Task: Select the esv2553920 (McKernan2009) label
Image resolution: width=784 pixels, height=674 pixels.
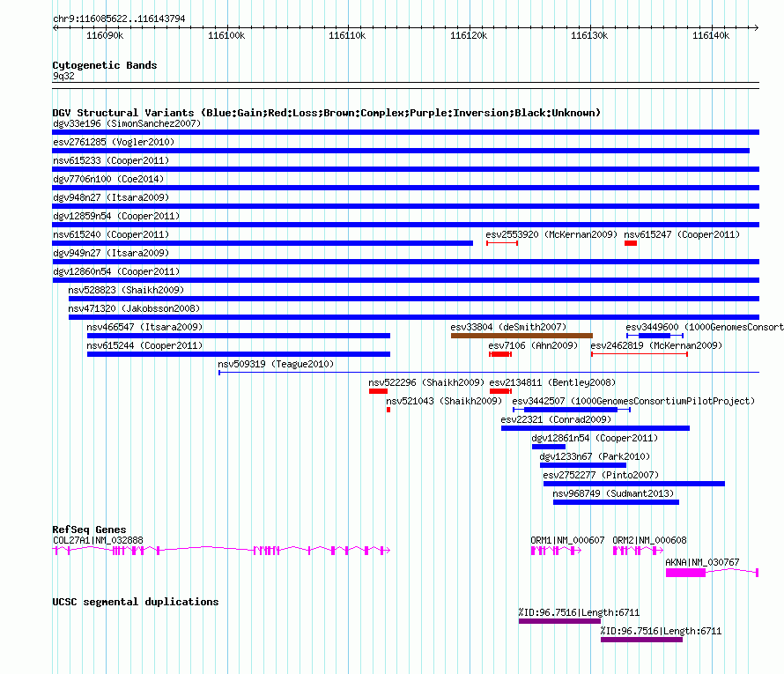Action: point(551,234)
